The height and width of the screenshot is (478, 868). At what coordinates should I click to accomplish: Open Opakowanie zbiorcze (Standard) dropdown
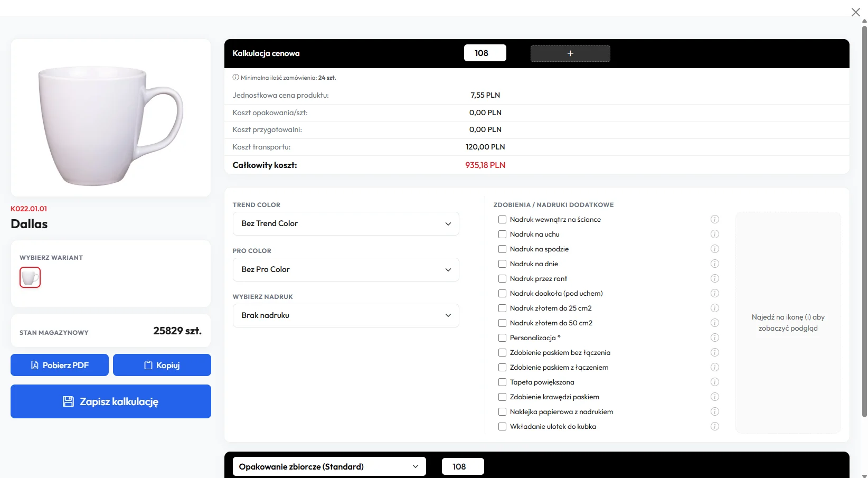(x=329, y=466)
